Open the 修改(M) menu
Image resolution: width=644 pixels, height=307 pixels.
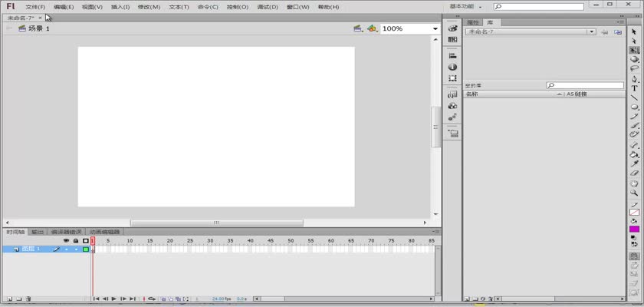point(149,7)
